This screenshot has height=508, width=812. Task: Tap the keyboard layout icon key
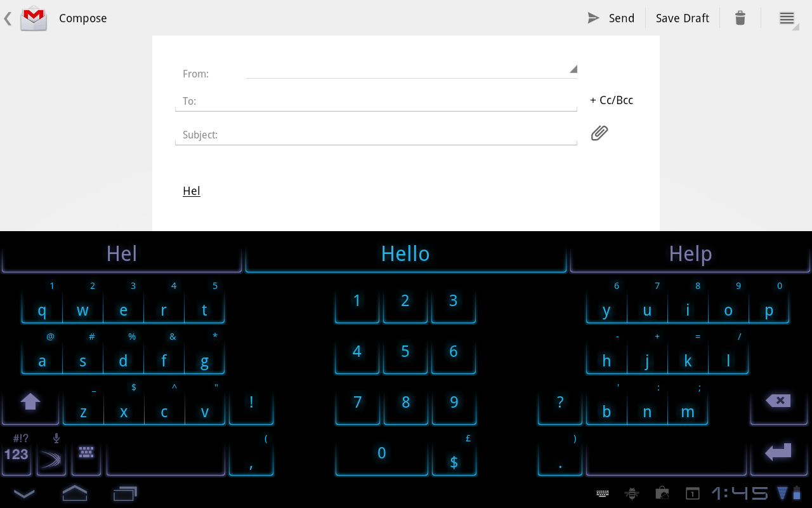coord(86,453)
